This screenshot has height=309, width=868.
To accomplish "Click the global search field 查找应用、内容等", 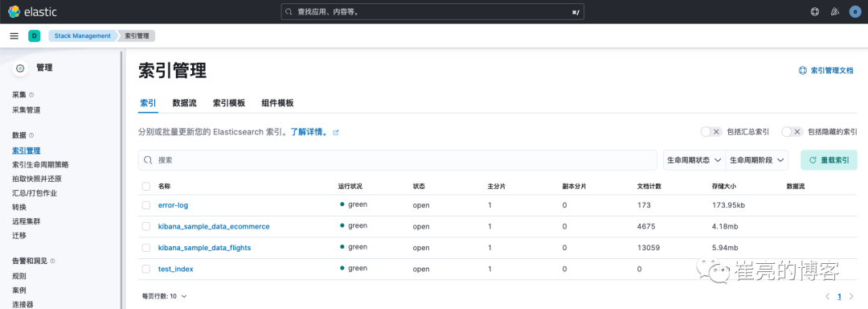I will [432, 11].
